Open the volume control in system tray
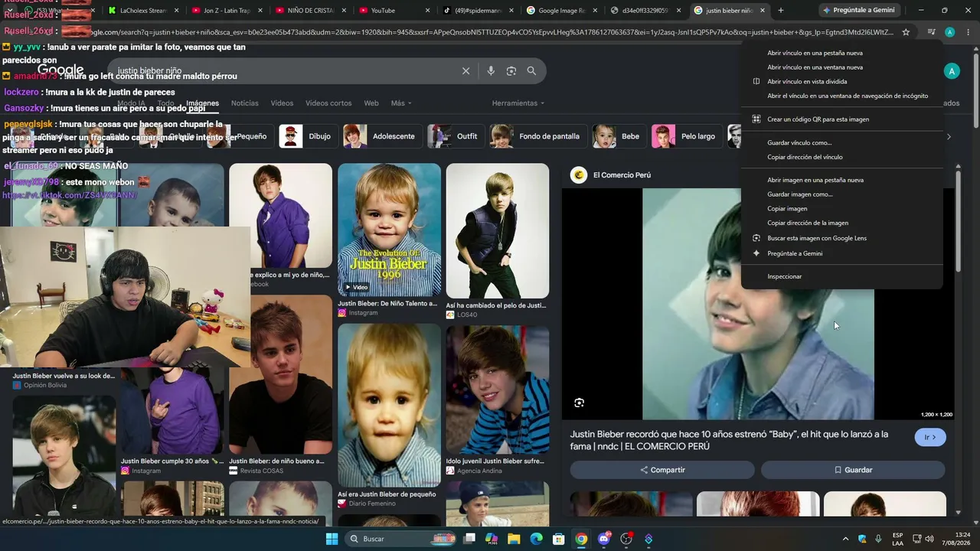This screenshot has height=551, width=980. click(929, 539)
